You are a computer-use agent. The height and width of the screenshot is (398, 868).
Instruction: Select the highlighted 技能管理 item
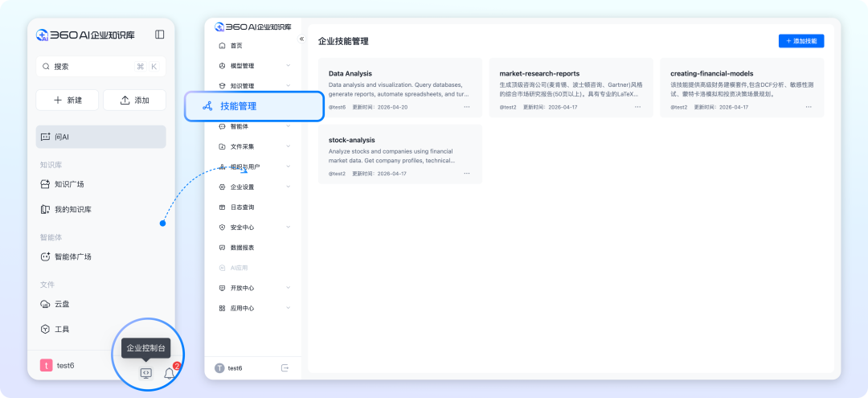254,106
